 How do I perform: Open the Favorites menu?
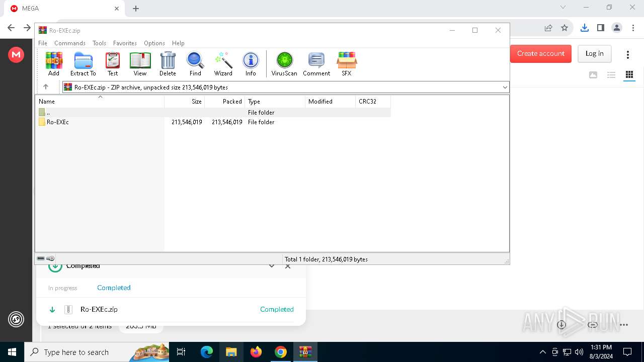(x=125, y=43)
